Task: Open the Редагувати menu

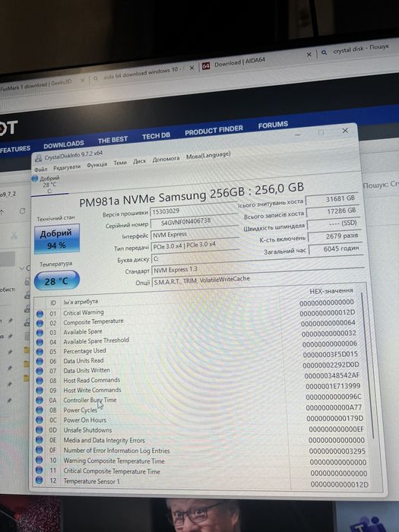Action: [x=67, y=167]
